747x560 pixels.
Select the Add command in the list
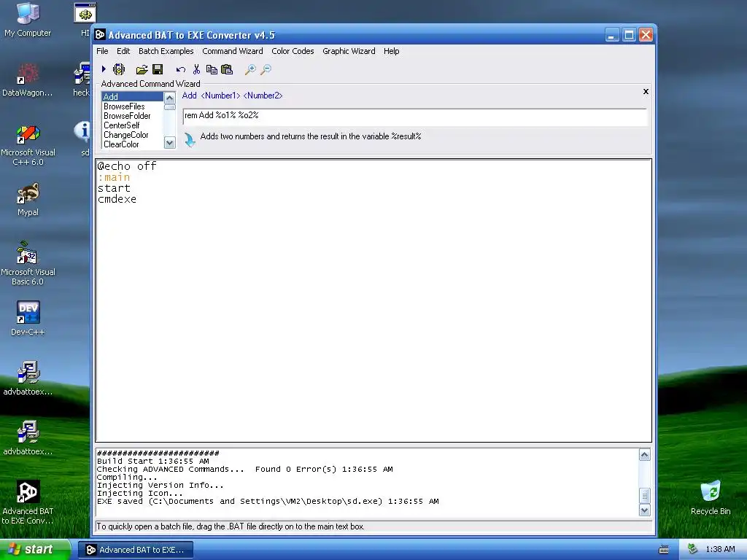(x=133, y=97)
